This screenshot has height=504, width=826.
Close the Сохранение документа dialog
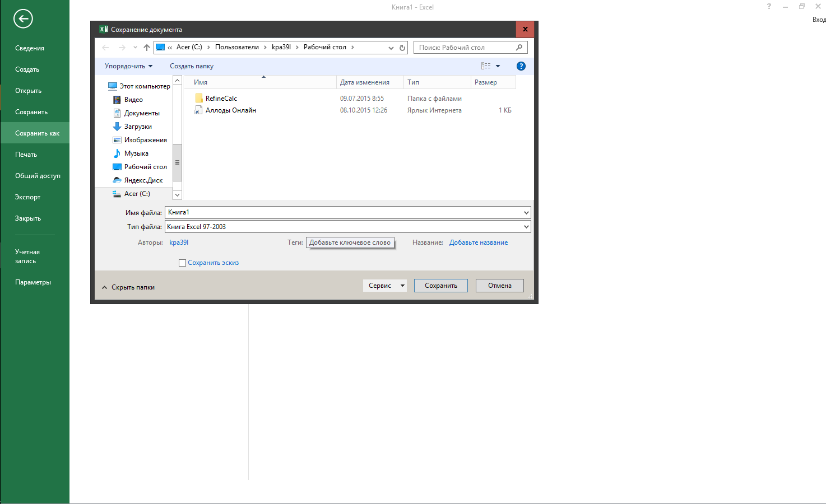[525, 29]
